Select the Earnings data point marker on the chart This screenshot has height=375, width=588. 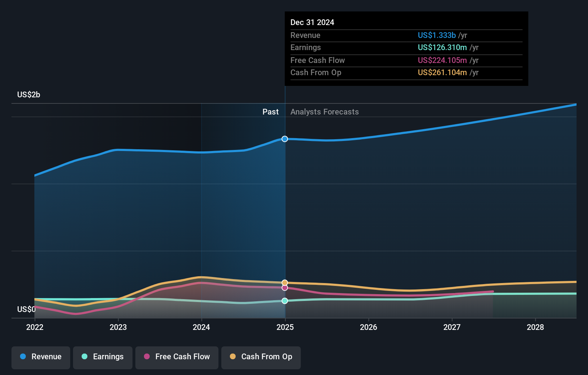point(285,301)
